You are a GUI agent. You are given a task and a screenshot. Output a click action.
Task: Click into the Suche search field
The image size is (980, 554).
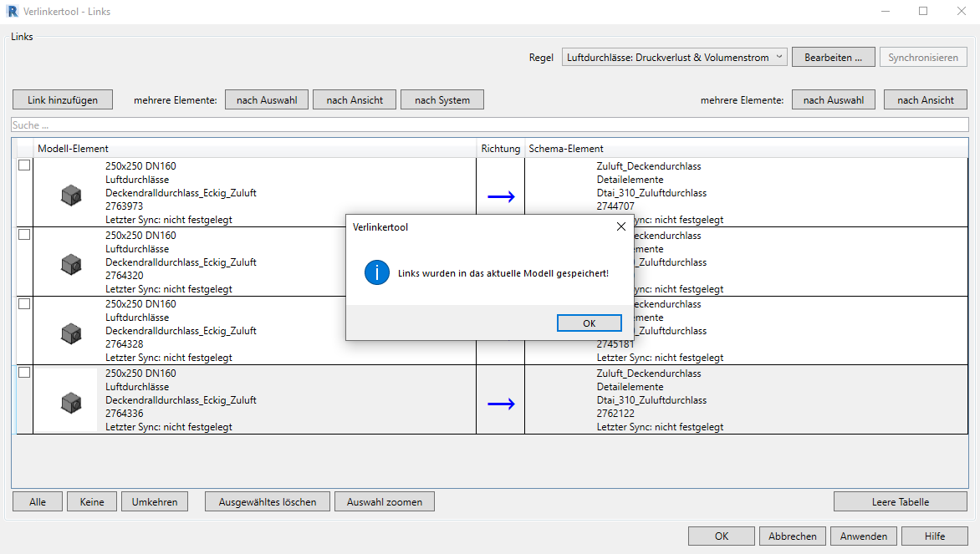(489, 125)
